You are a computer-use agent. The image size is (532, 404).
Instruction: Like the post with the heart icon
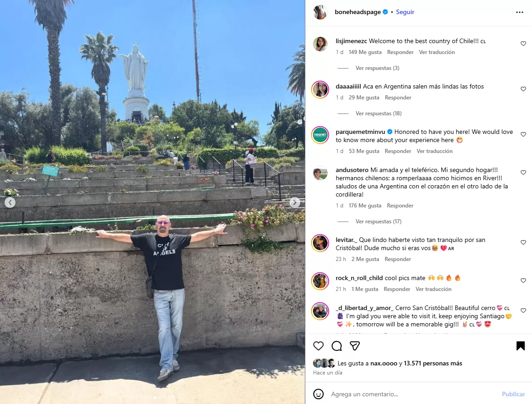point(318,346)
